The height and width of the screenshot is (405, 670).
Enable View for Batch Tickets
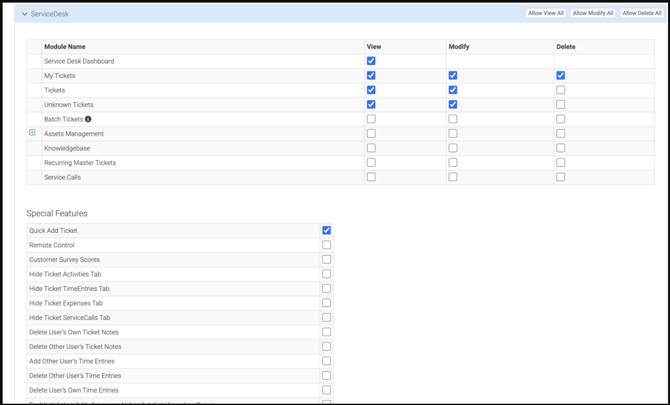click(x=371, y=119)
